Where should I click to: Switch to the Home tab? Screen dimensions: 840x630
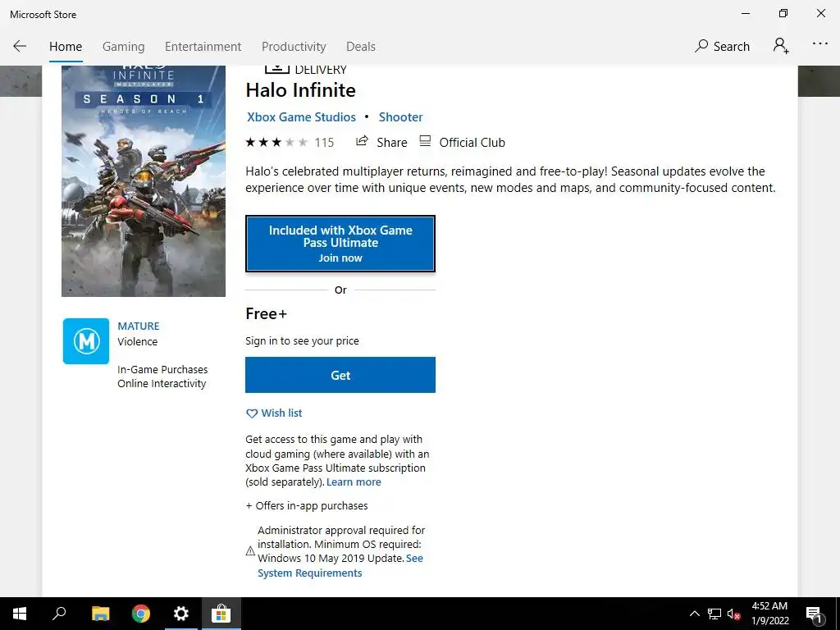pyautogui.click(x=66, y=47)
